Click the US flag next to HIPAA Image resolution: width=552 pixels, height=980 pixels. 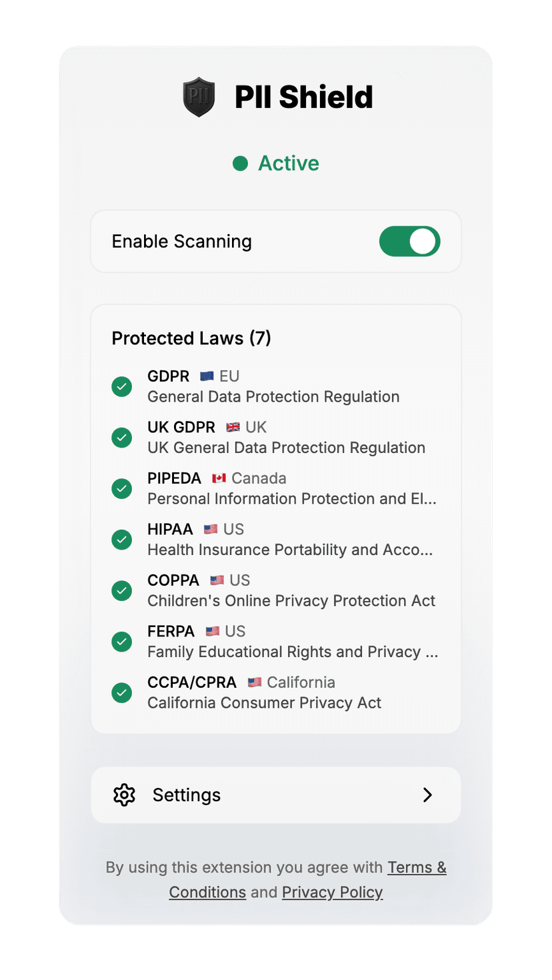211,529
